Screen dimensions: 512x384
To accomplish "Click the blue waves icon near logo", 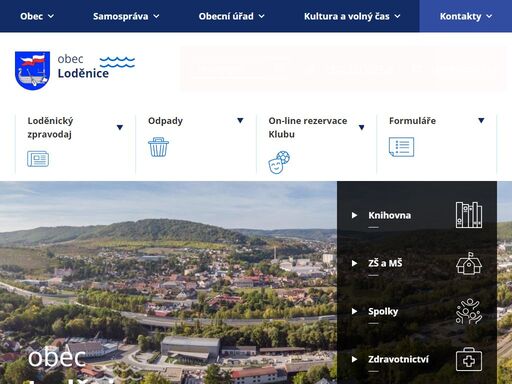I will tap(117, 62).
